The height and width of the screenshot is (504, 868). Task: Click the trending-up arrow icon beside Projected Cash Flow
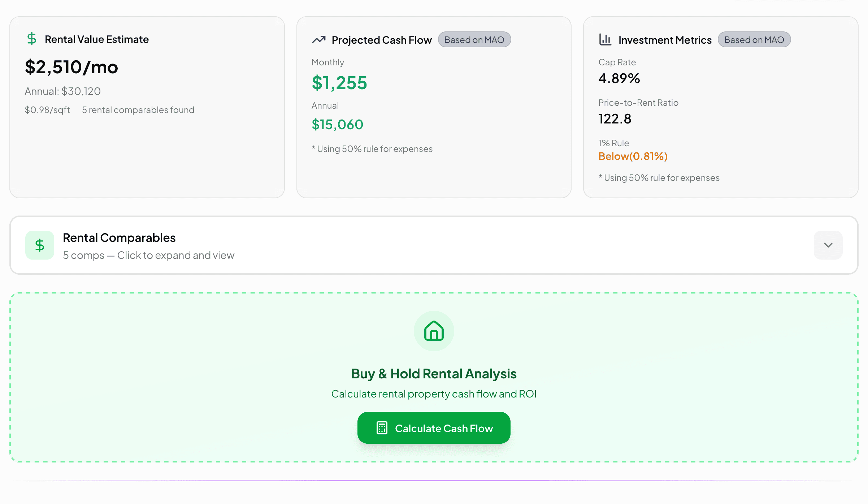[319, 40]
